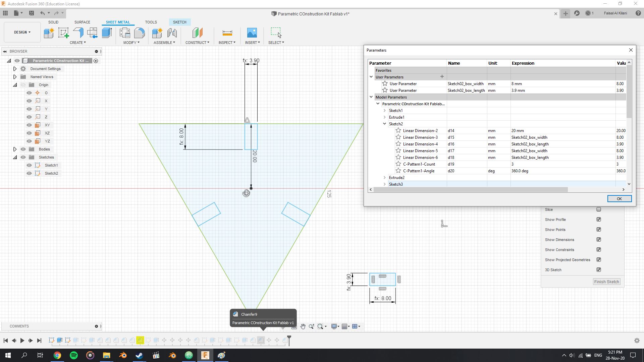Click the Sketch02_box_width expression field

tap(562, 83)
